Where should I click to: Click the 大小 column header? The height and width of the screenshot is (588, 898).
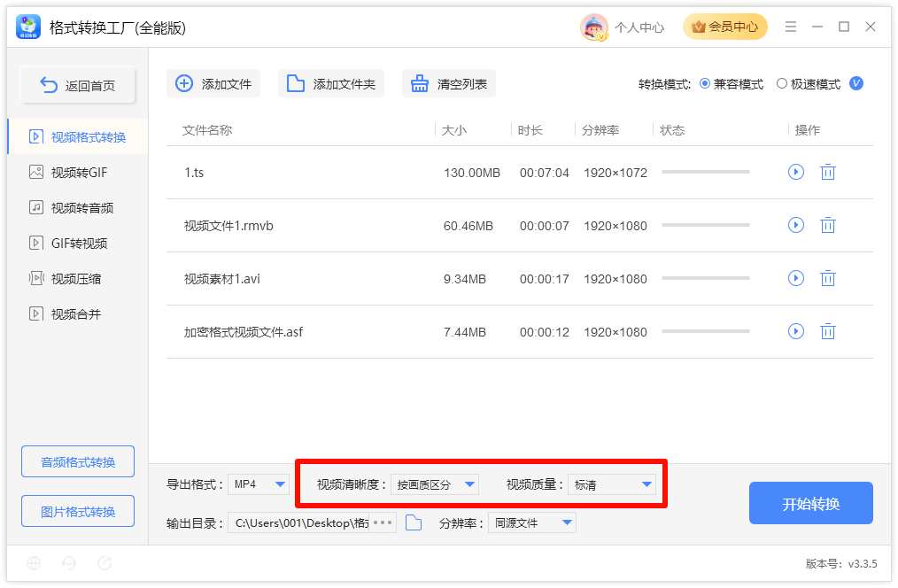[x=454, y=130]
